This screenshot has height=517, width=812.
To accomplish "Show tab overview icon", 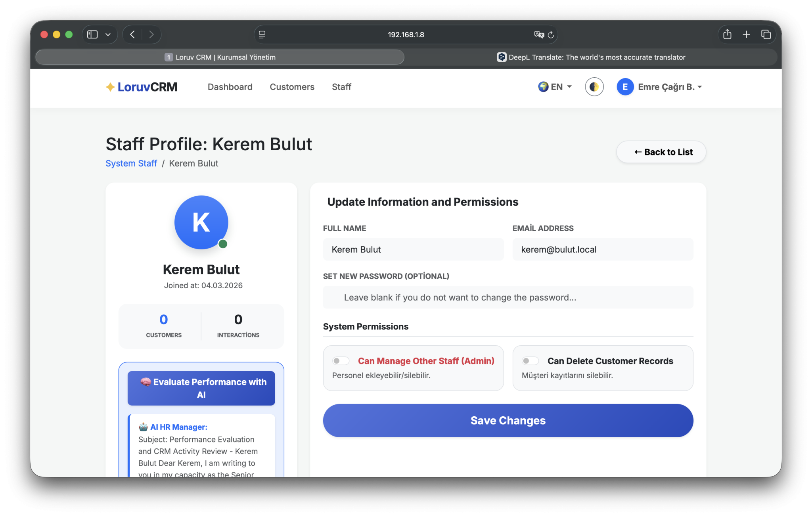I will tap(766, 34).
